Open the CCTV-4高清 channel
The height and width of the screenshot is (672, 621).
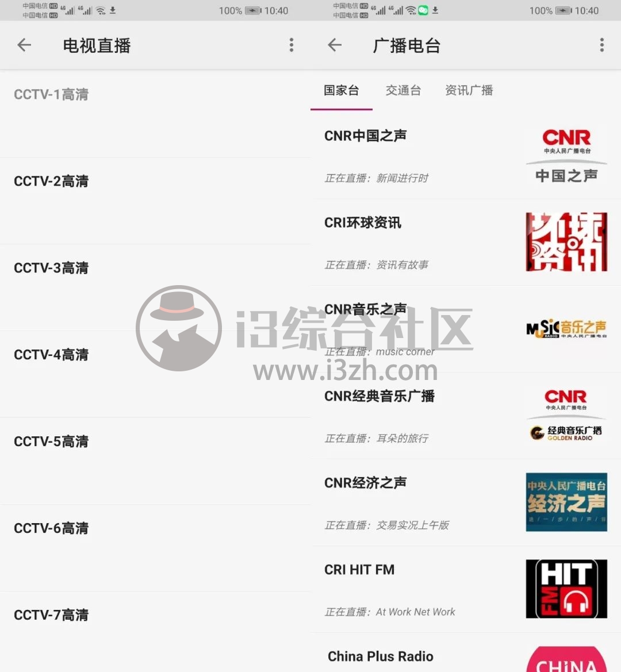click(x=155, y=374)
